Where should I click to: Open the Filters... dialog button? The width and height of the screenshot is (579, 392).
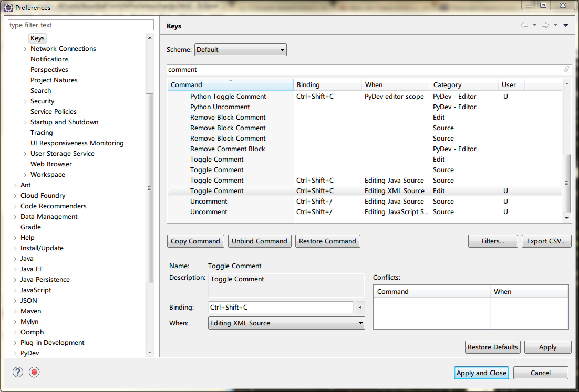(493, 241)
